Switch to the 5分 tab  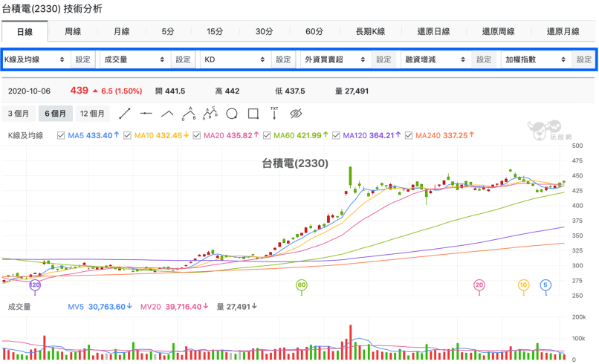tap(168, 31)
